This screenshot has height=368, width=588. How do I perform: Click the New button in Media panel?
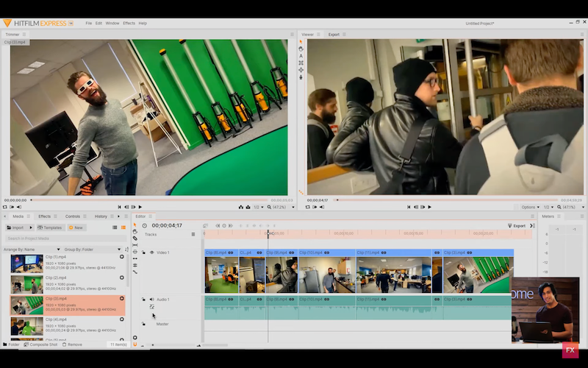coord(76,227)
